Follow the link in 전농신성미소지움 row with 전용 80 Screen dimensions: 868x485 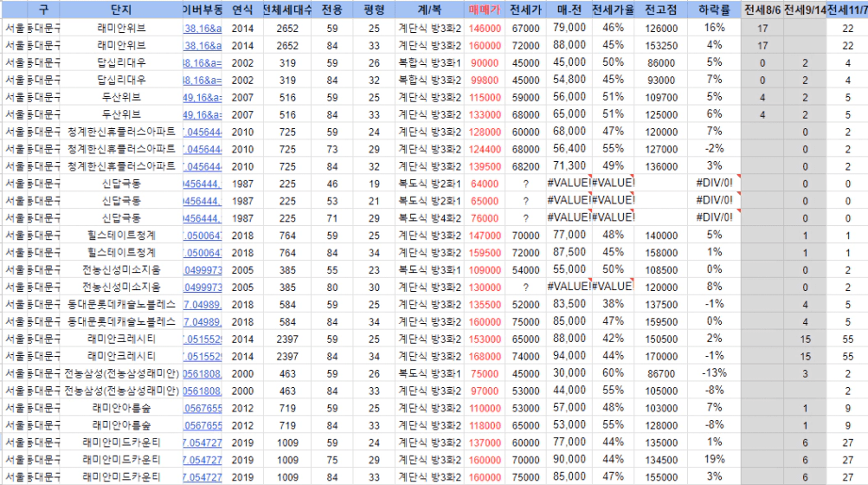203,288
